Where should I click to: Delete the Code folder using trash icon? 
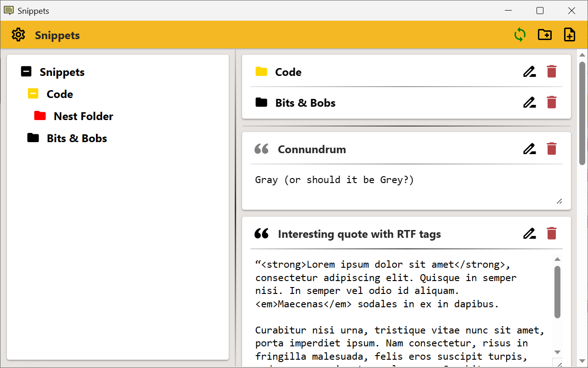(551, 72)
